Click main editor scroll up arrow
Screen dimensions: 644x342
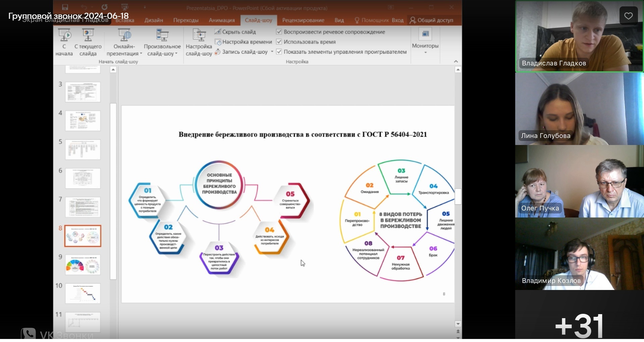pos(458,70)
